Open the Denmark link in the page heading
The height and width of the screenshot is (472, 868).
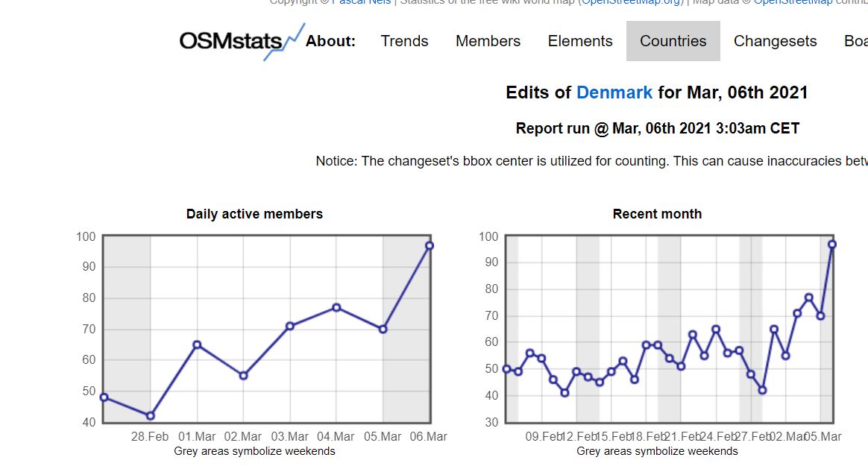point(614,92)
